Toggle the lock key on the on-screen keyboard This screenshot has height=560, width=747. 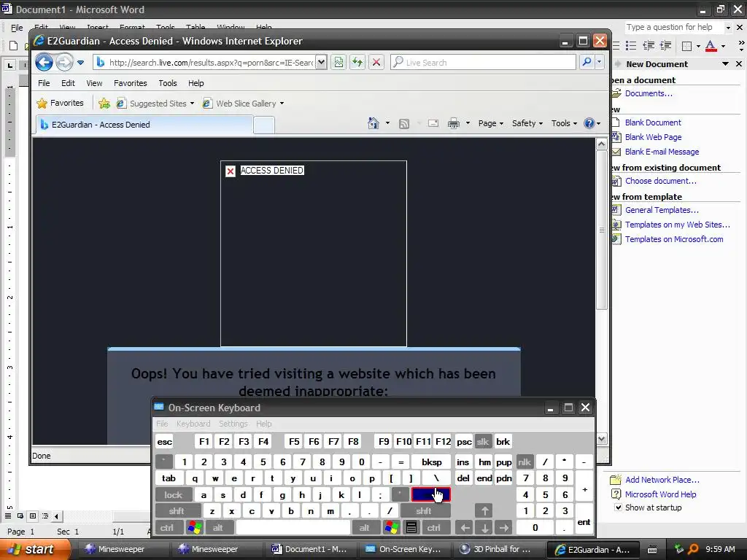[x=174, y=495]
